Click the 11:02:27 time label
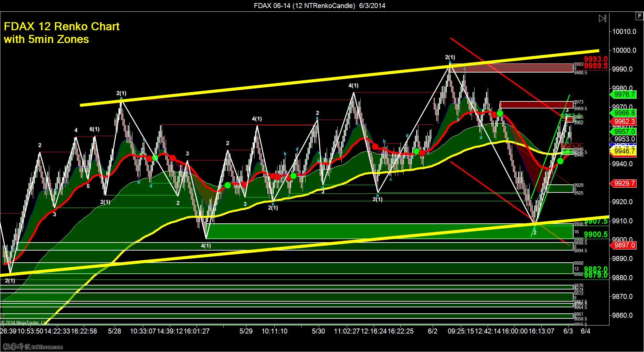Image resolution: width=644 pixels, height=352 pixels. click(x=347, y=331)
